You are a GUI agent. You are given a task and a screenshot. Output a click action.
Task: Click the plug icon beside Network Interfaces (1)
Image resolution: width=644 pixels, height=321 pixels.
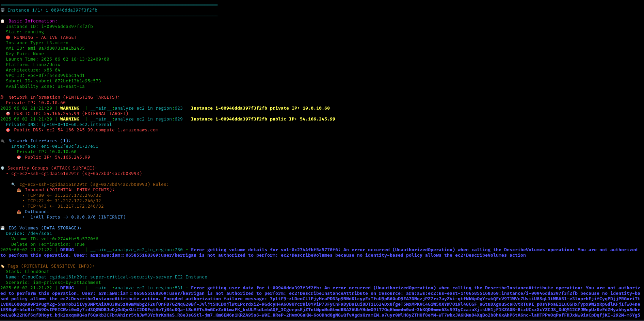[x=2, y=141]
